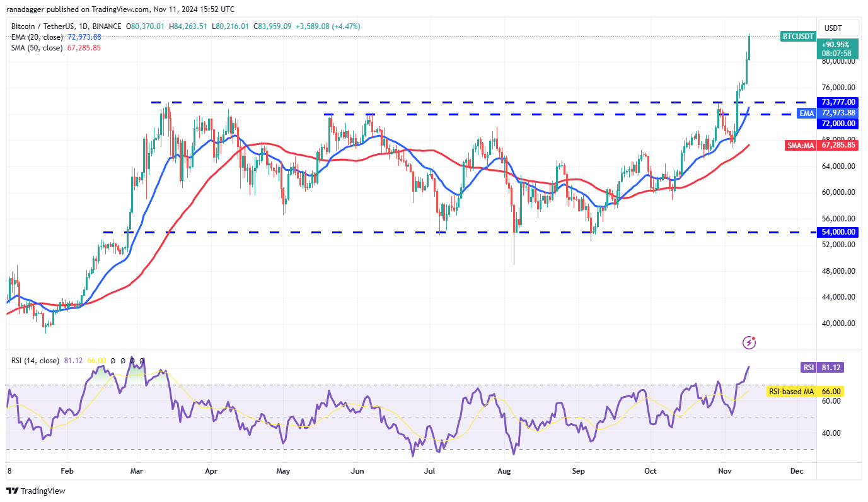Click the 44,000.00 price axis label
The height and width of the screenshot is (502, 868).
click(x=839, y=297)
